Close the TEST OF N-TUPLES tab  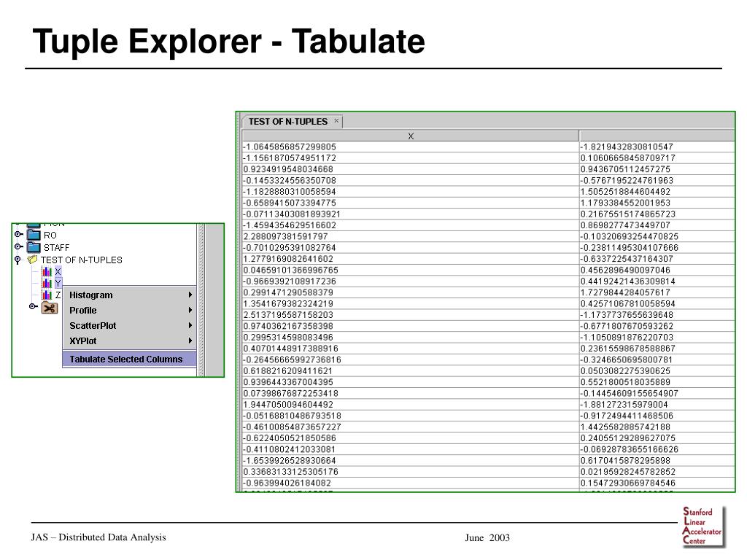(x=336, y=121)
